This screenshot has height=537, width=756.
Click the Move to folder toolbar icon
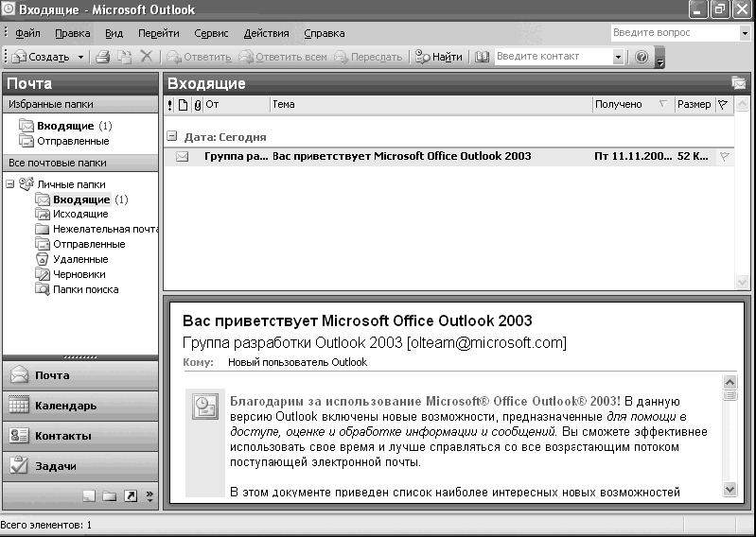125,57
